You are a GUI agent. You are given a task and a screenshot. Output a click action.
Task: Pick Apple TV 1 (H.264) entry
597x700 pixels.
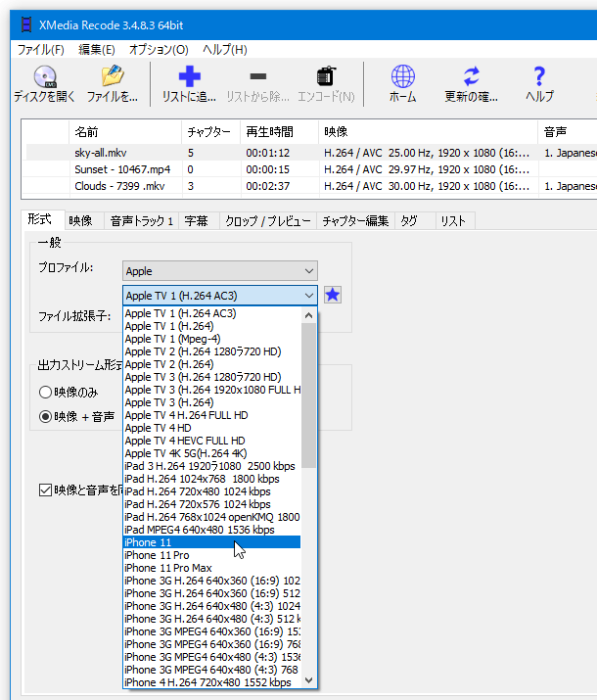[212, 326]
